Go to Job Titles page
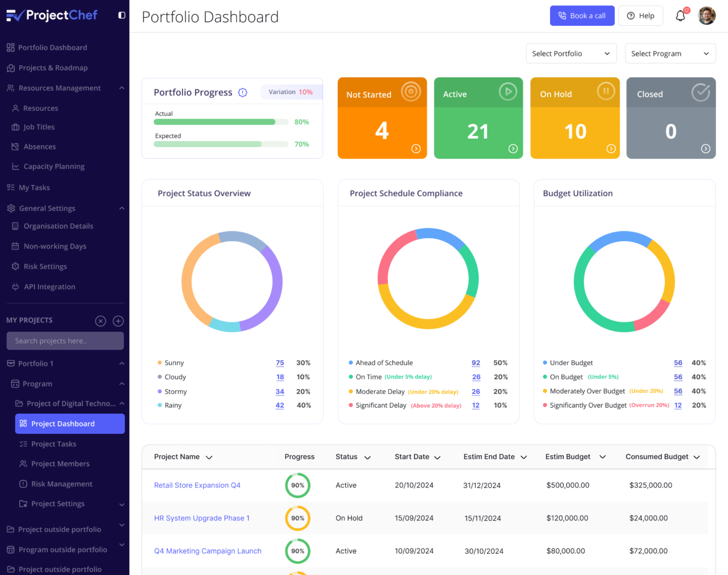The width and height of the screenshot is (728, 575). point(33,127)
